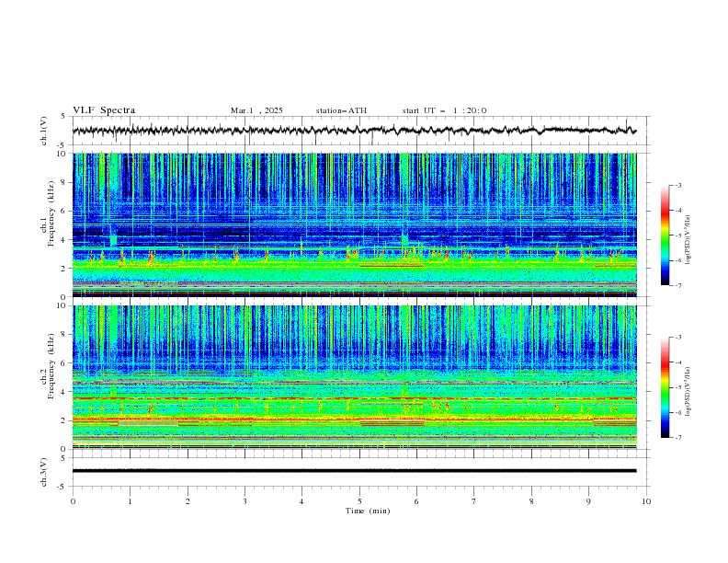The image size is (728, 563).
Task: Click time axis tick label "3" at bottom
Action: click(x=245, y=501)
